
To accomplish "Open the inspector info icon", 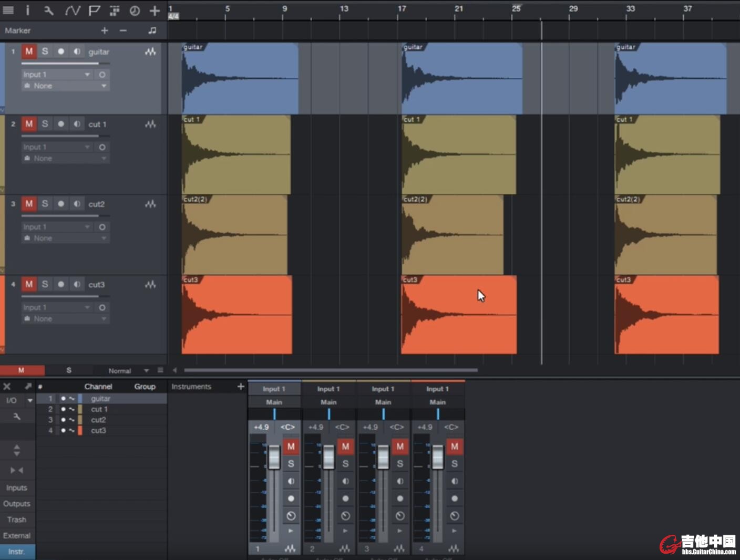I will coord(28,10).
